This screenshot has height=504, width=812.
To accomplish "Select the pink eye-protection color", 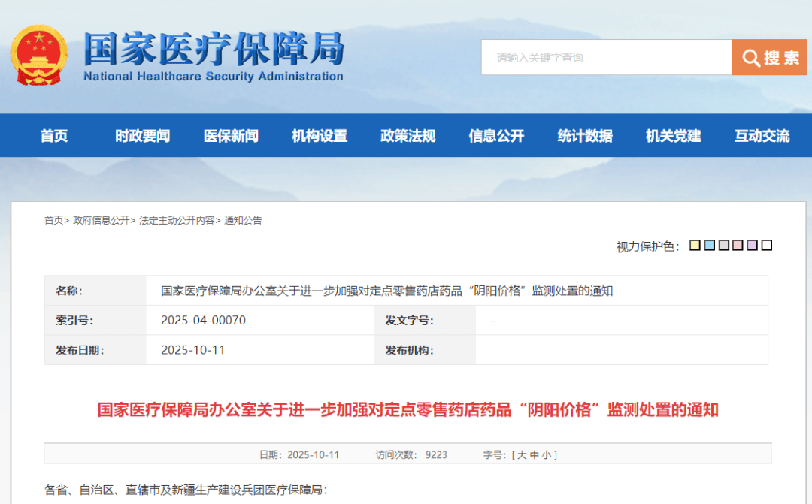I will (x=738, y=245).
